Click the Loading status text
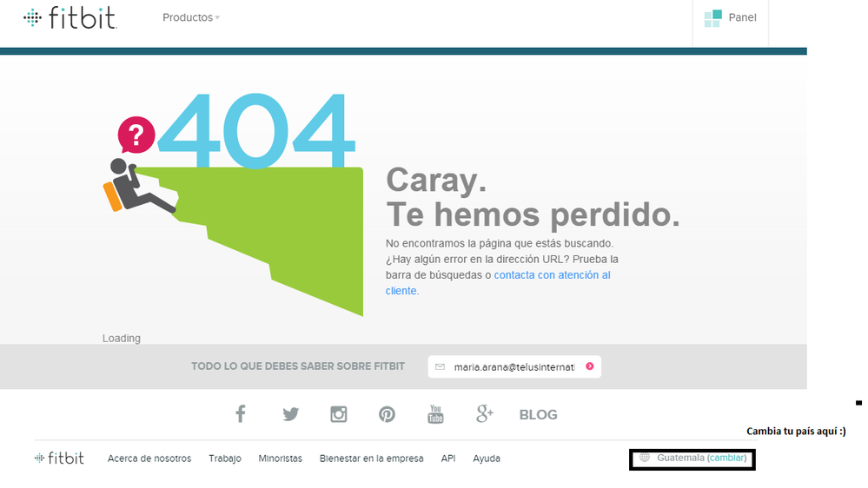 tap(122, 339)
